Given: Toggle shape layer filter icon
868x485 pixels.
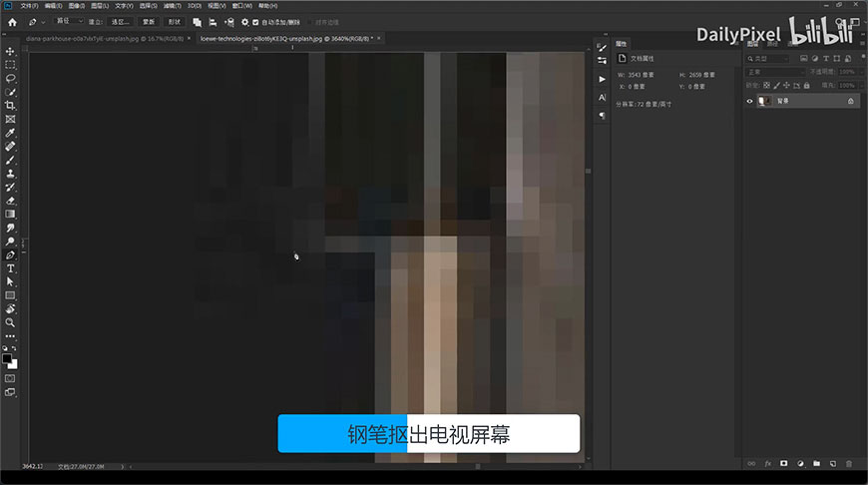Looking at the screenshot, I should (836, 58).
